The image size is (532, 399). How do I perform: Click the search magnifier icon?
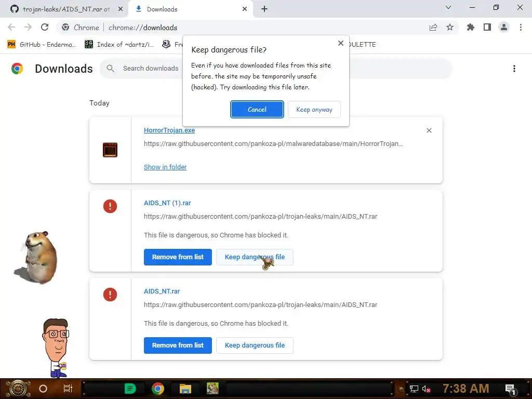(x=110, y=69)
